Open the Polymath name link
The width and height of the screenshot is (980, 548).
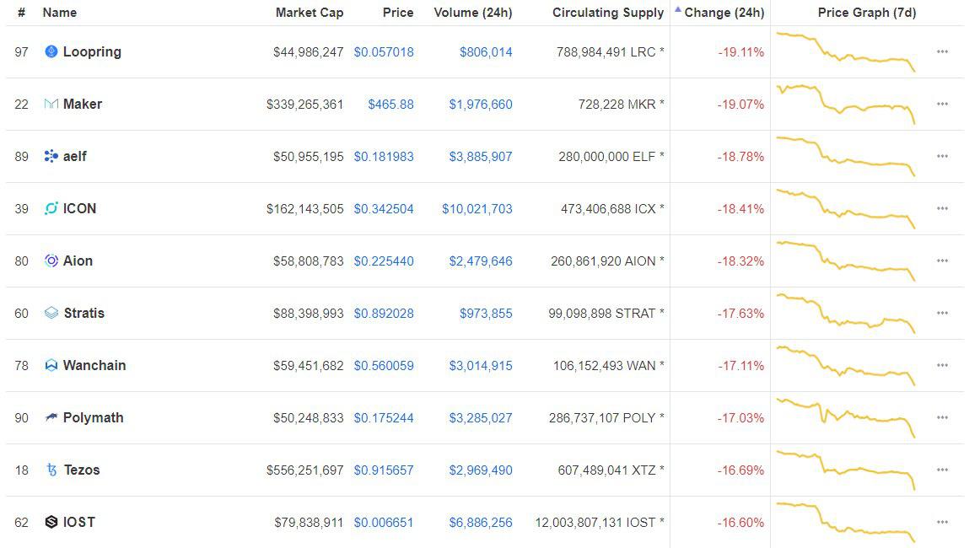(x=93, y=418)
